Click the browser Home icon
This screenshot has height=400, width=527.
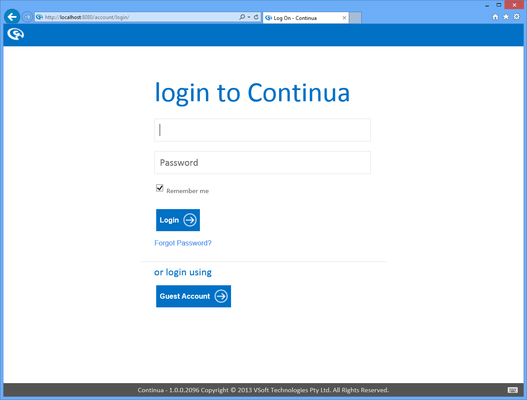(x=495, y=17)
